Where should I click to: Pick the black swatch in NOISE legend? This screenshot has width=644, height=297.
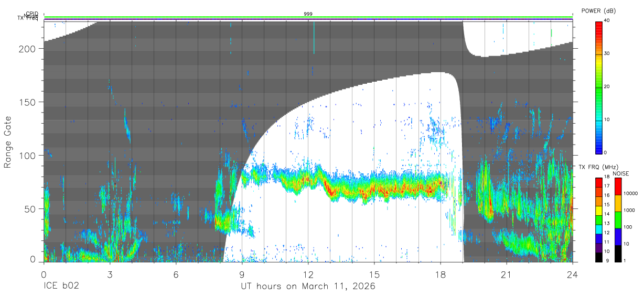point(618,254)
